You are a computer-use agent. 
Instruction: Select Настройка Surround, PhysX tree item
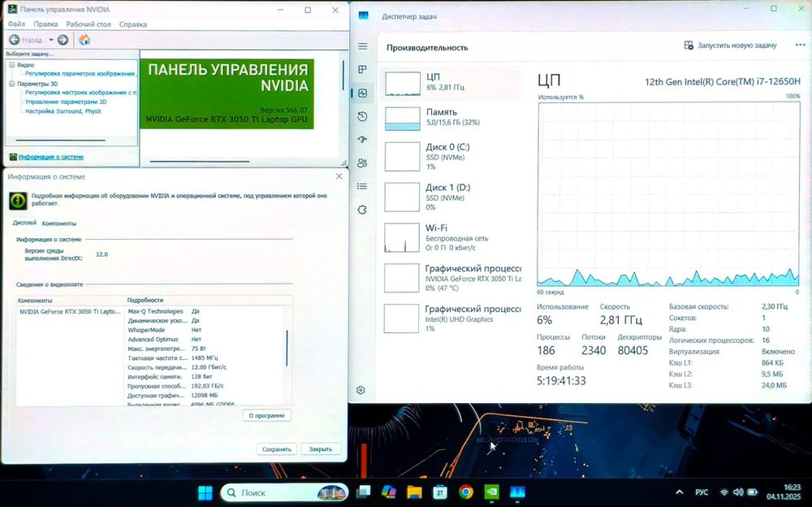coord(63,111)
